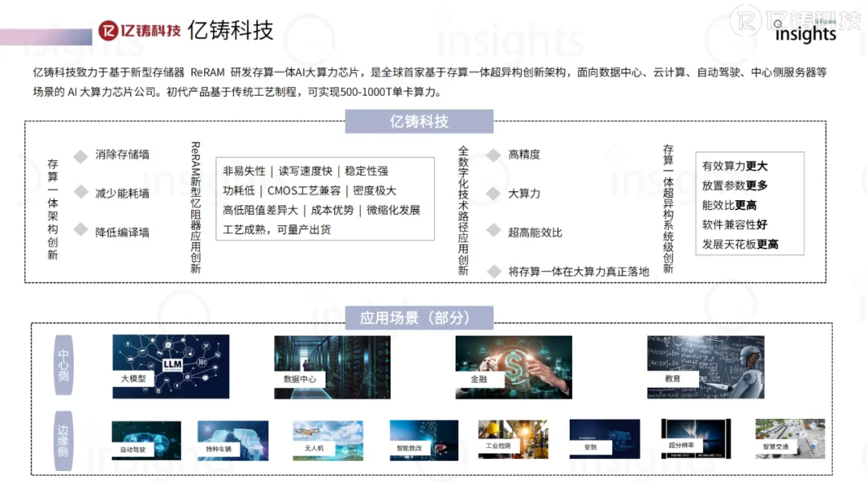Click the intro paragraph line starting 亿铸科技致力于
This screenshot has width=868, height=488.
(429, 72)
